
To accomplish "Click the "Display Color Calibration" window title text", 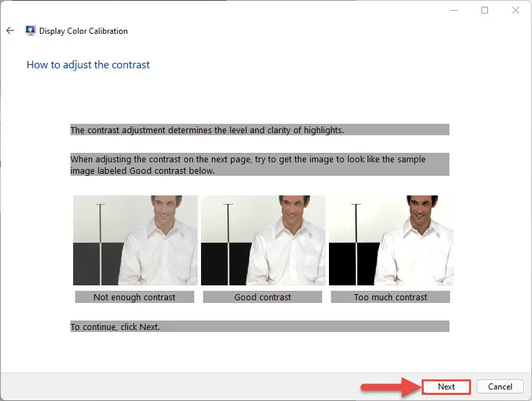I will click(83, 31).
